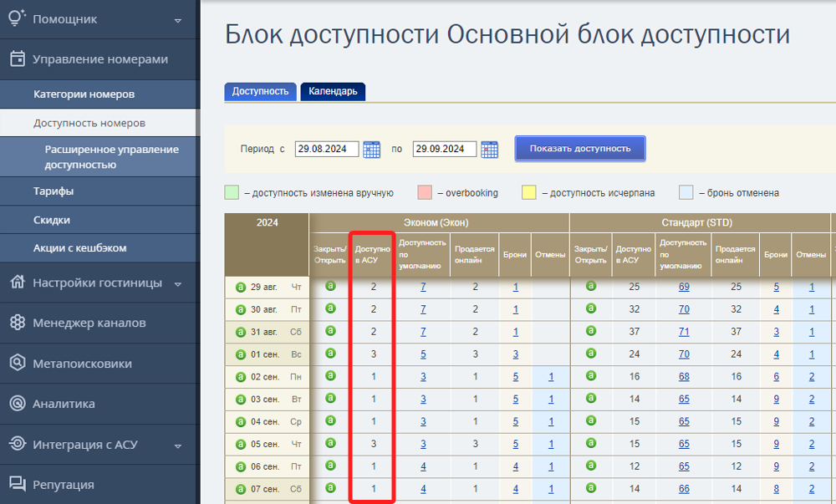
Task: Expand the Помощник dropdown arrow
Action: point(178,21)
